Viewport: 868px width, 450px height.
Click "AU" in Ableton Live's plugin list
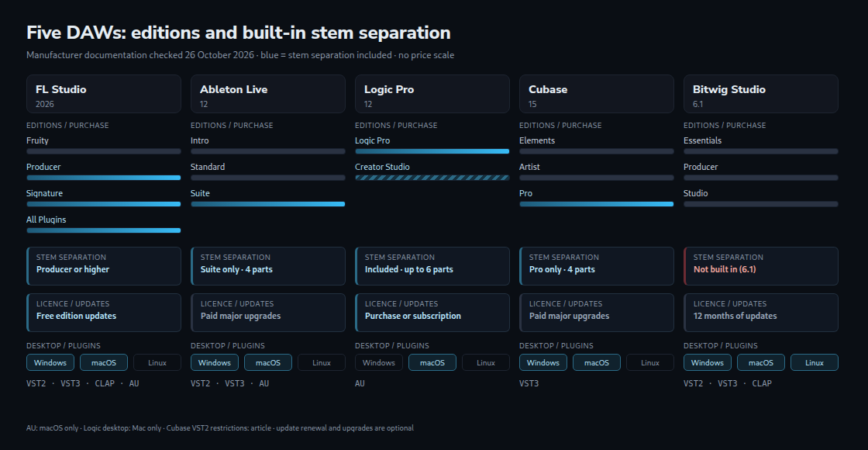(264, 383)
